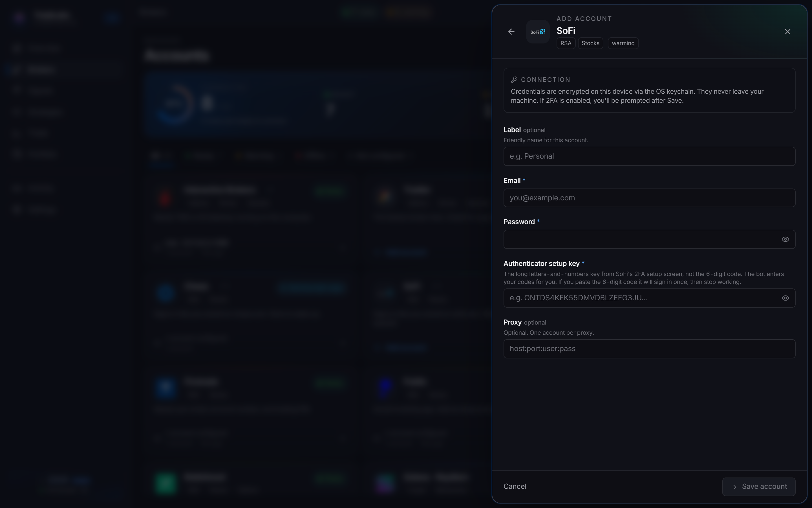Click the chevron icon on Save account
The height and width of the screenshot is (508, 812).
pyautogui.click(x=734, y=487)
